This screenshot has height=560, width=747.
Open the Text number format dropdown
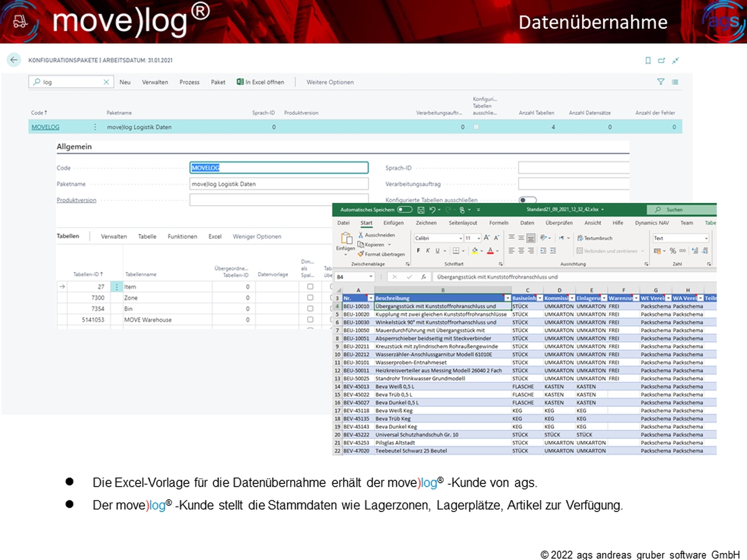point(706,238)
